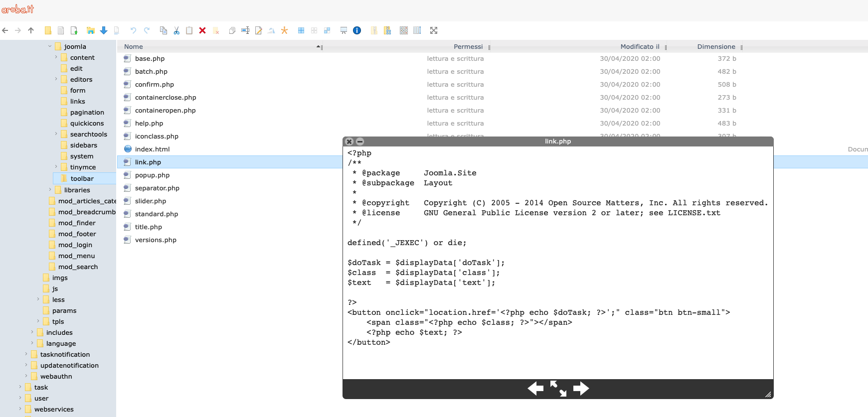Click the blue download arrow icon
Image resolution: width=868 pixels, height=417 pixels.
(104, 30)
